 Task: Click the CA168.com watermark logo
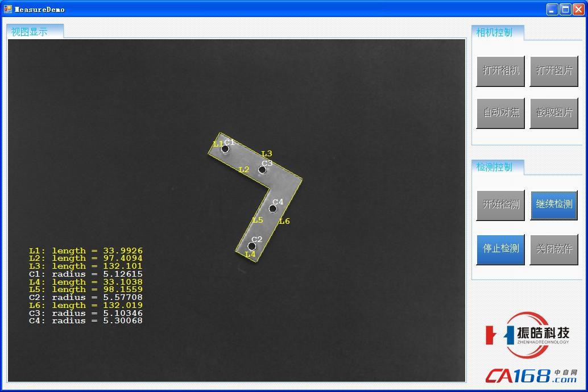531,376
